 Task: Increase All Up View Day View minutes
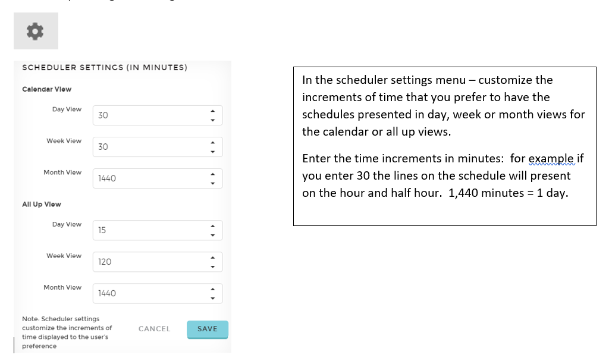(213, 226)
